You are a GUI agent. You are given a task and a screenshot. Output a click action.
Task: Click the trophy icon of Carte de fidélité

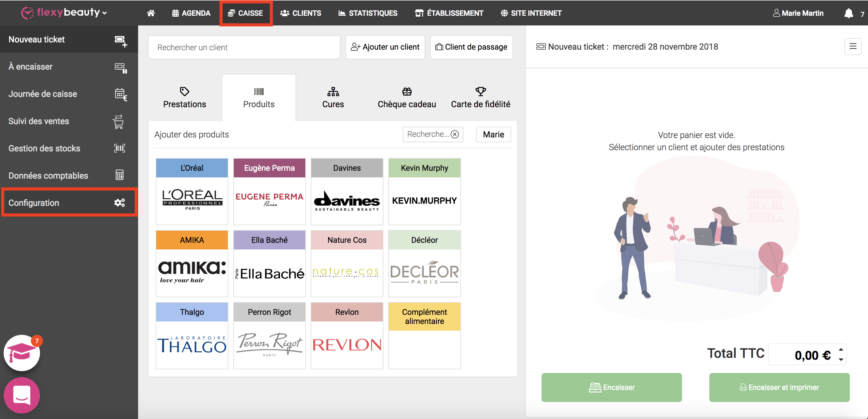tap(481, 91)
